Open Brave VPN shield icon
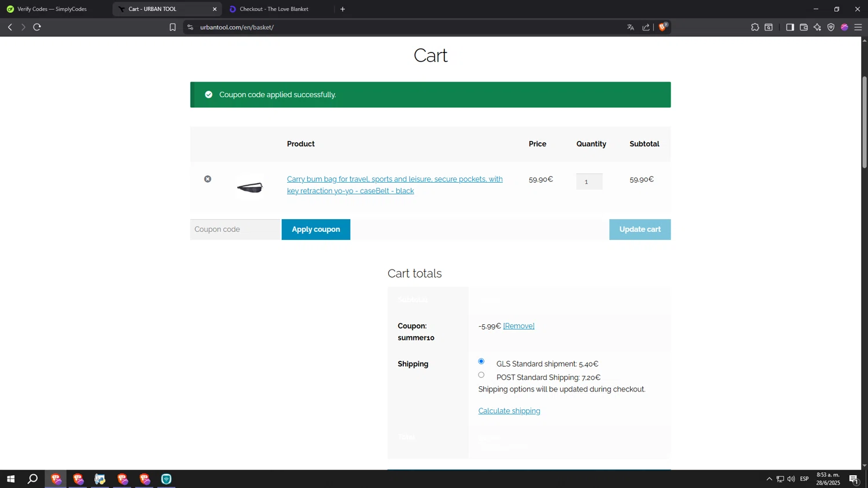The height and width of the screenshot is (488, 868). tap(831, 27)
